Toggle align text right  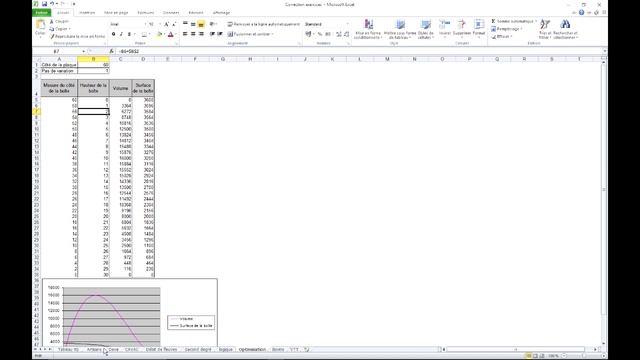tap(201, 34)
